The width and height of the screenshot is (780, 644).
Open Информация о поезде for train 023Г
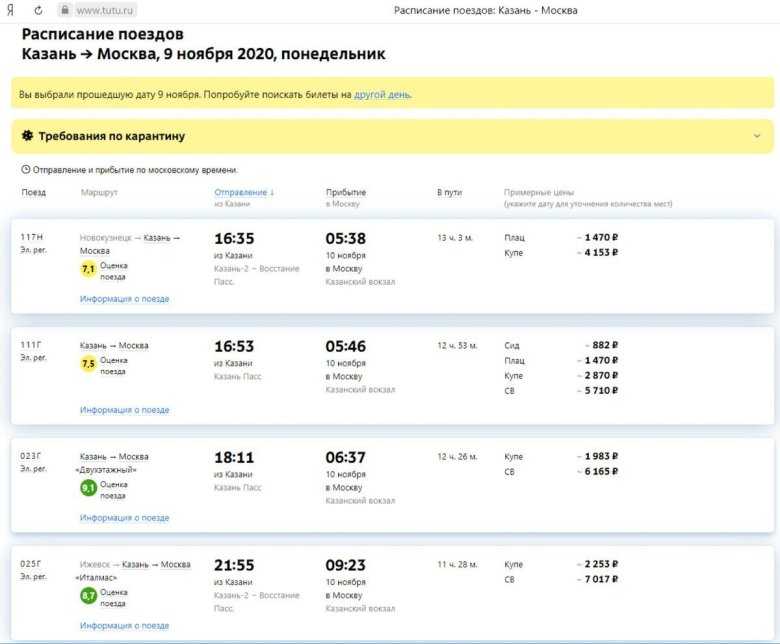tap(124, 518)
